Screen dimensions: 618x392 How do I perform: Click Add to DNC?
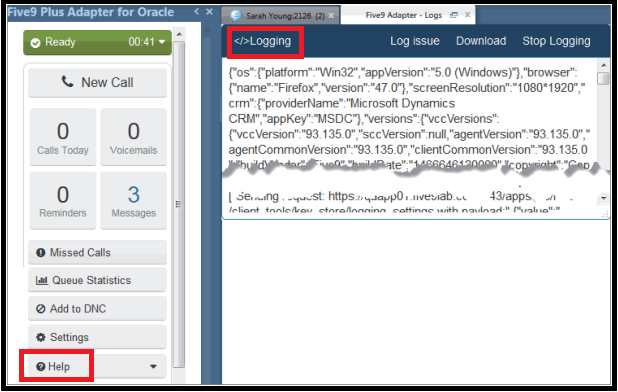pyautogui.click(x=97, y=308)
